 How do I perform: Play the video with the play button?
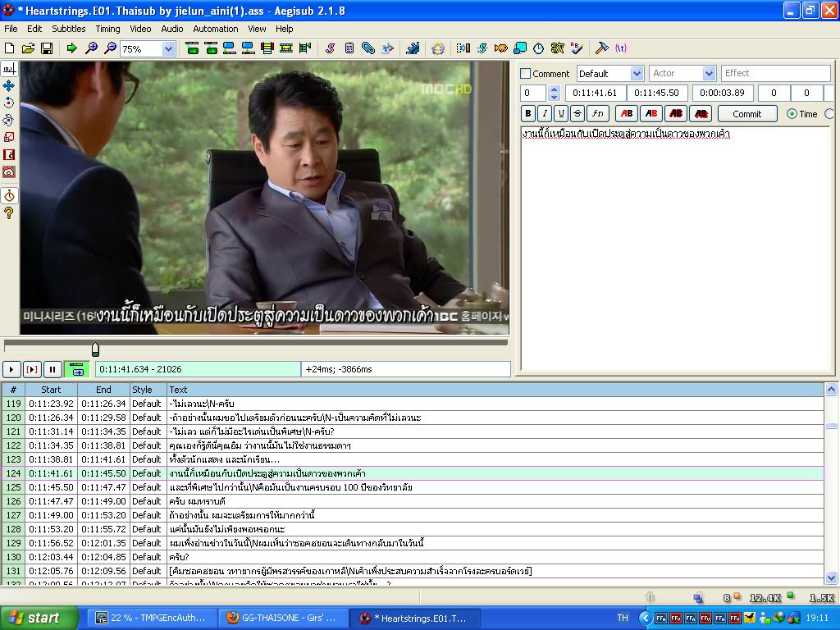pos(11,369)
